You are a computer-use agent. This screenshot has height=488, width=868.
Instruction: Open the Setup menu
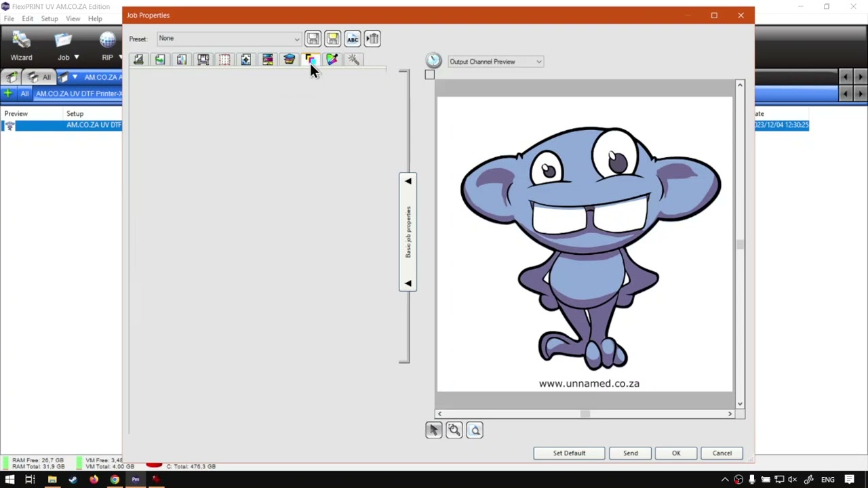(x=50, y=18)
